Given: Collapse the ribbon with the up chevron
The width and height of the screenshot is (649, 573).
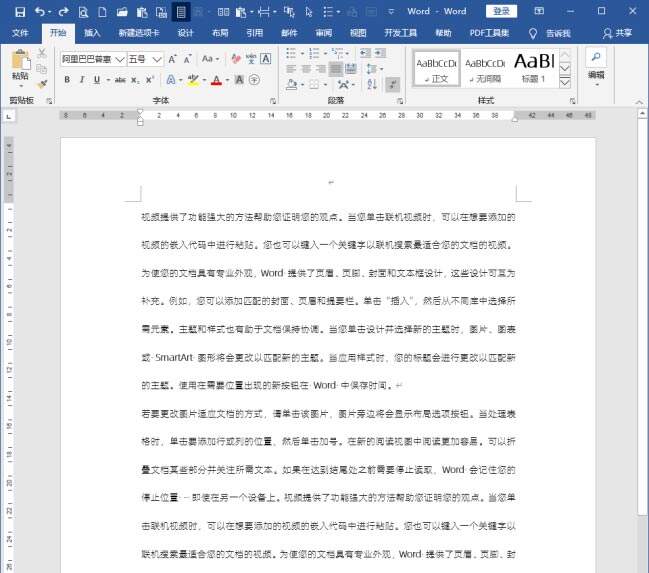Looking at the screenshot, I should [639, 101].
